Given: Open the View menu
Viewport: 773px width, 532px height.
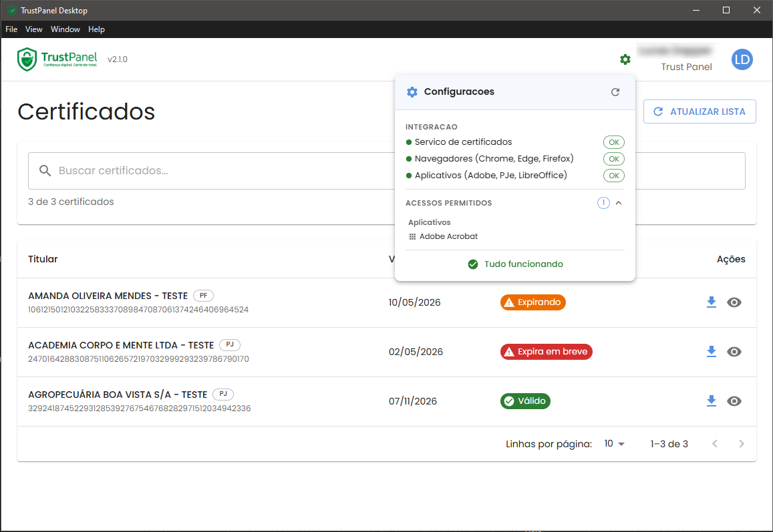Looking at the screenshot, I should tap(34, 29).
